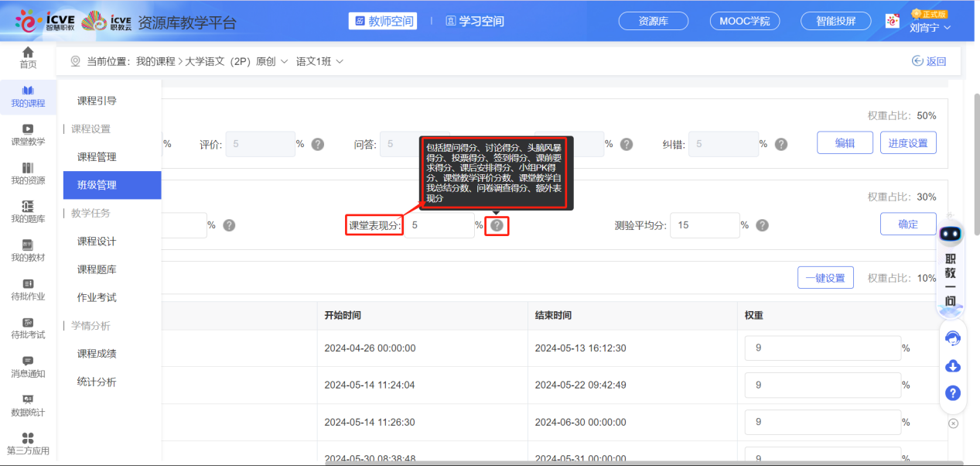Click the customer service headset icon
The image size is (980, 466).
953,338
